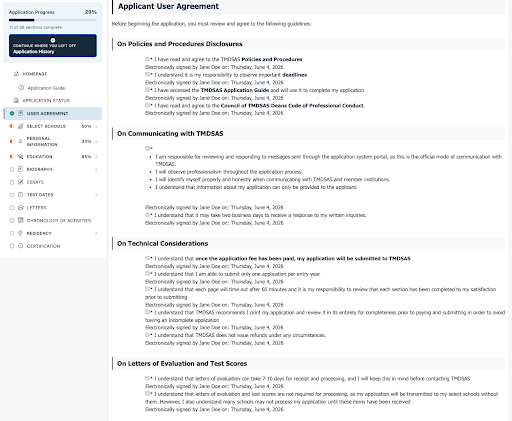Viewport: 512px width, 421px height.
Task: Check the application fee has been paid checkbox
Action: [x=147, y=258]
